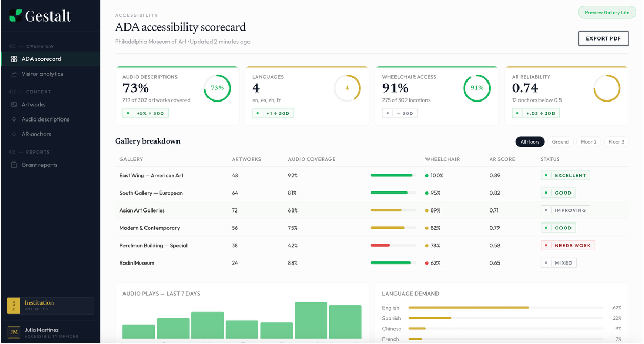This screenshot has height=344, width=644.
Task: Open Grant reports via its document icon
Action: [x=14, y=164]
